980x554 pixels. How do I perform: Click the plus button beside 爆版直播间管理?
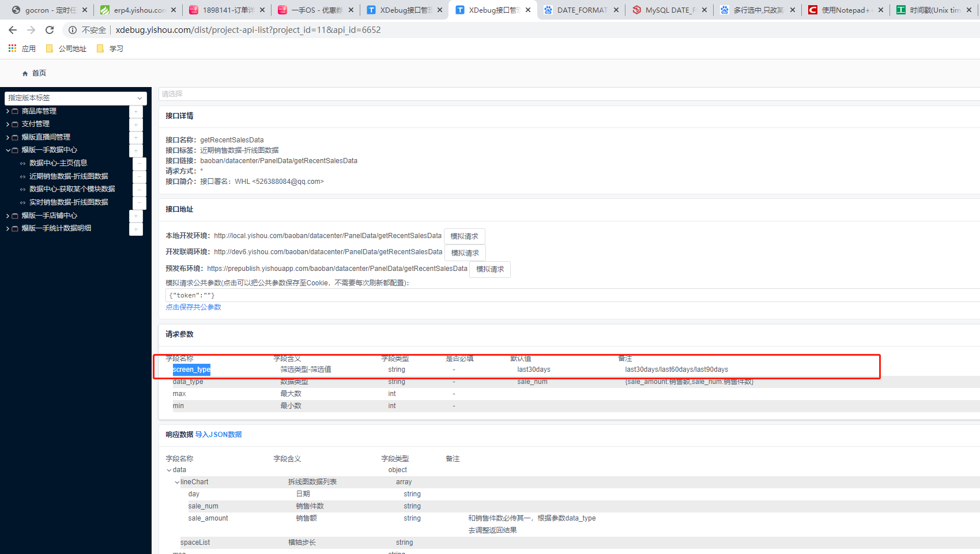point(136,137)
